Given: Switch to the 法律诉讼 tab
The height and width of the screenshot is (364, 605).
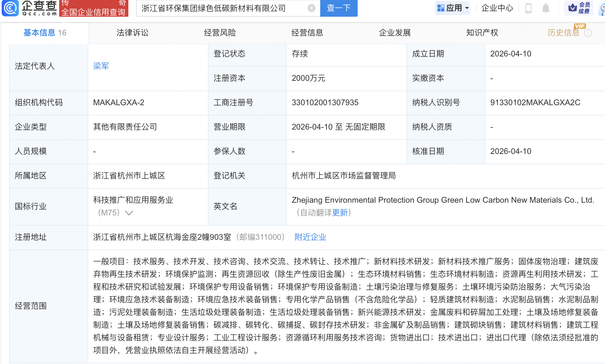Looking at the screenshot, I should click(132, 33).
